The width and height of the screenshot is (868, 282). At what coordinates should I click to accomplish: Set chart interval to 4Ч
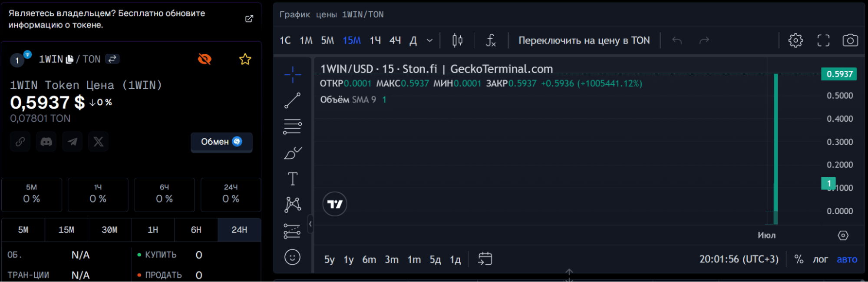click(395, 40)
